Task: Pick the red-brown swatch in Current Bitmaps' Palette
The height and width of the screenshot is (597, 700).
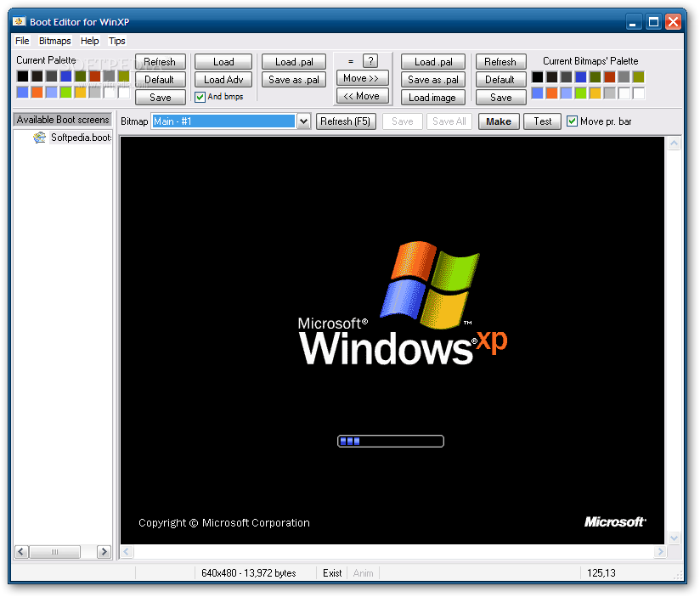Action: coord(610,76)
